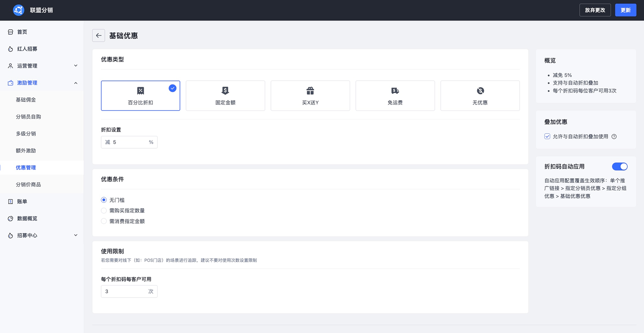Select the 需购买指定数量 radio option
This screenshot has height=333, width=644.
(x=104, y=210)
